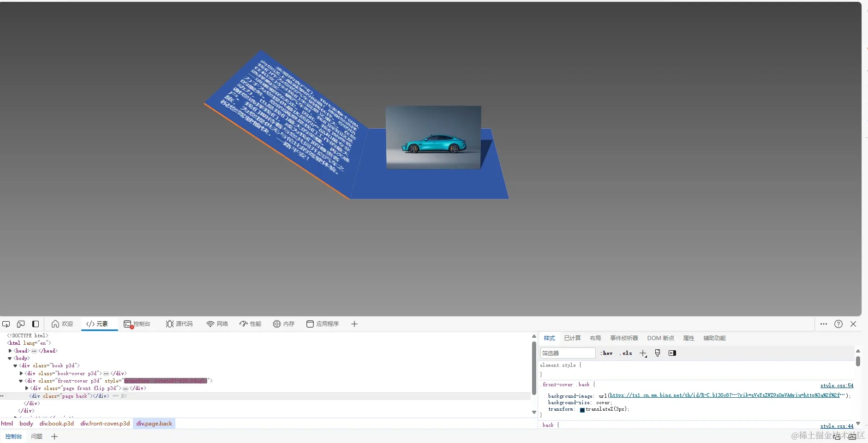Viewport: 868px width, 443px height.
Task: Open the 布局 (Layout) pane tab
Action: (595, 338)
